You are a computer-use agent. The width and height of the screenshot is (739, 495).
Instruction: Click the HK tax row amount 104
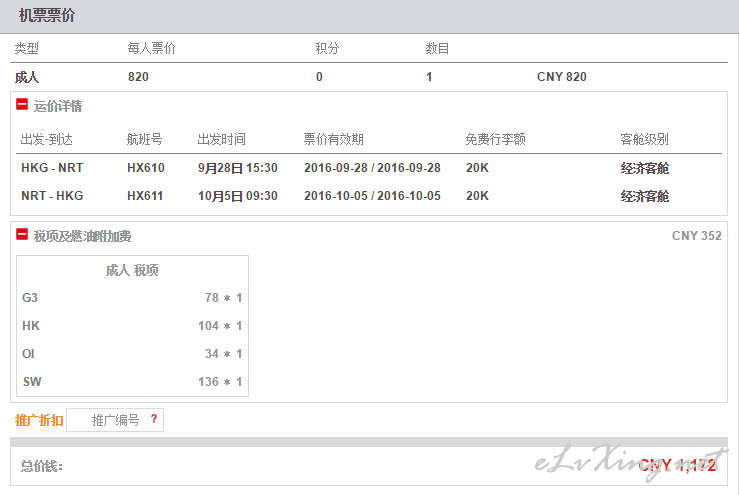pos(208,326)
